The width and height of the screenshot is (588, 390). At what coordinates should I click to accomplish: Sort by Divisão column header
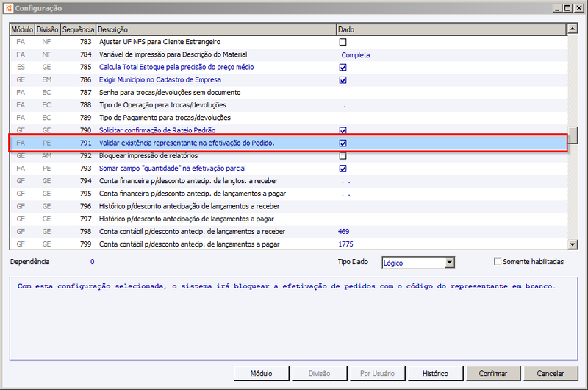click(48, 29)
